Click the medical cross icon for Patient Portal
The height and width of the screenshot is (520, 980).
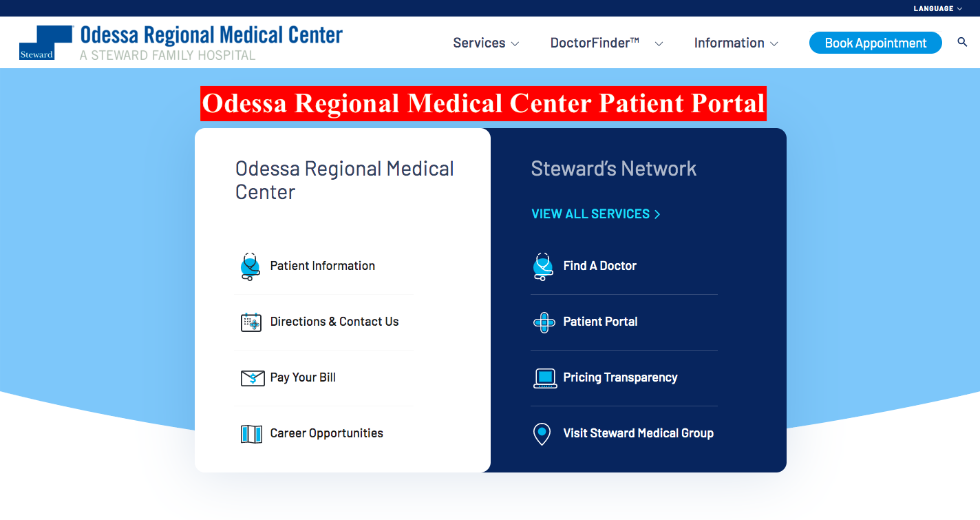[x=544, y=322]
